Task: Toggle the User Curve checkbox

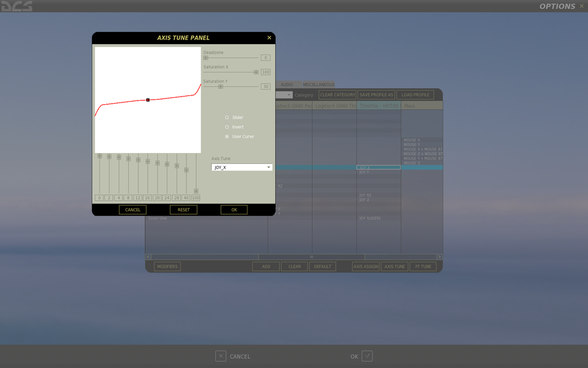Action: [227, 137]
